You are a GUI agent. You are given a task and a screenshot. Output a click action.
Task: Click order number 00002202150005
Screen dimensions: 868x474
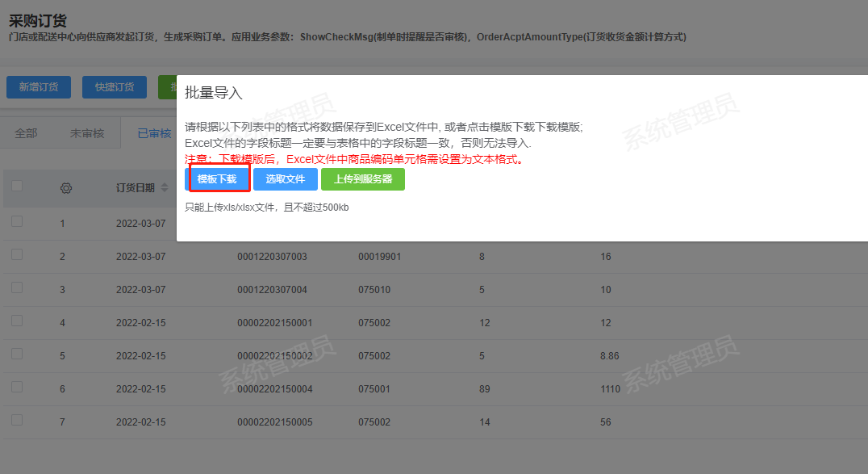pyautogui.click(x=274, y=422)
